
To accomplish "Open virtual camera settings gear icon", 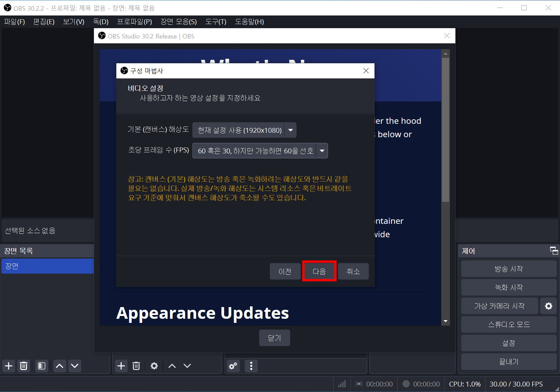I will (x=549, y=306).
